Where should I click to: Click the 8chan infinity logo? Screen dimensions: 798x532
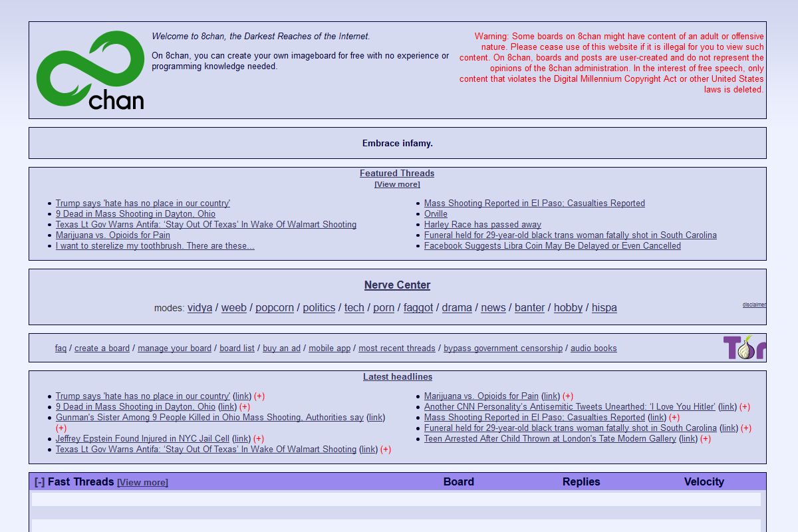pos(90,70)
